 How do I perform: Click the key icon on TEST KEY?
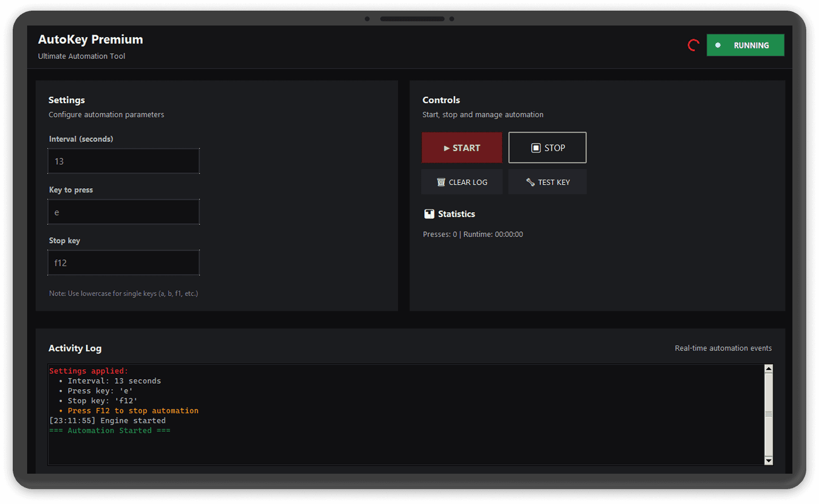click(530, 182)
